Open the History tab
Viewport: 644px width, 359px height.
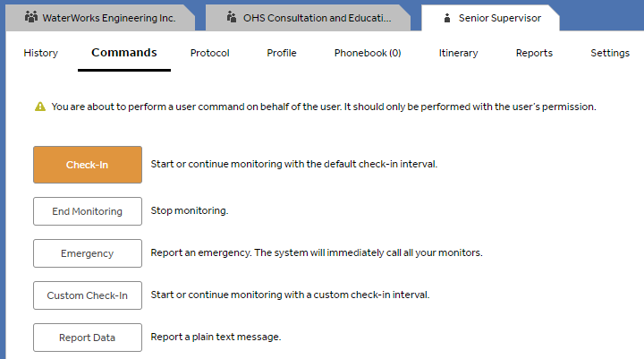tap(40, 53)
